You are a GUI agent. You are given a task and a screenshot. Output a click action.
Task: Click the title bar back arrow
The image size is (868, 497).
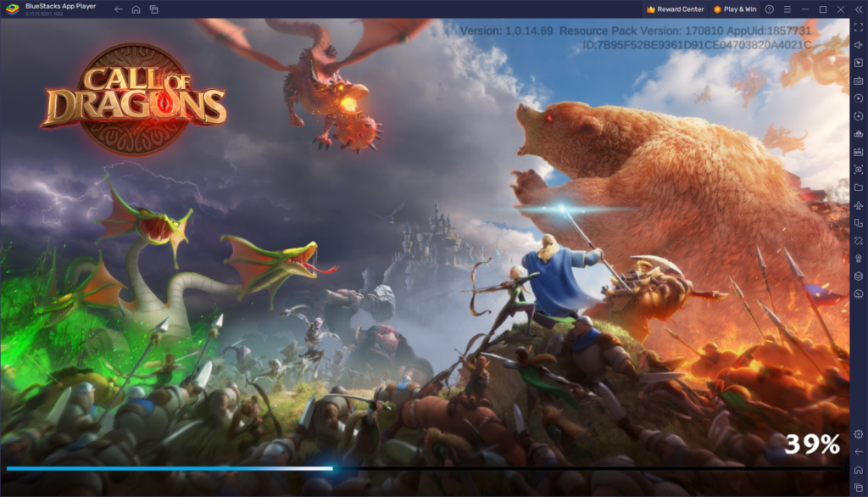coord(118,9)
